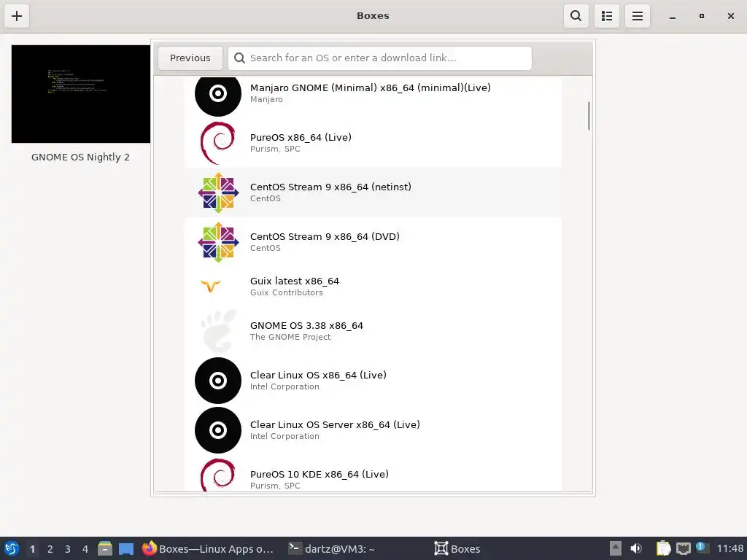
Task: Click the PureOS 10 KDE swirl logo
Action: [x=218, y=475]
